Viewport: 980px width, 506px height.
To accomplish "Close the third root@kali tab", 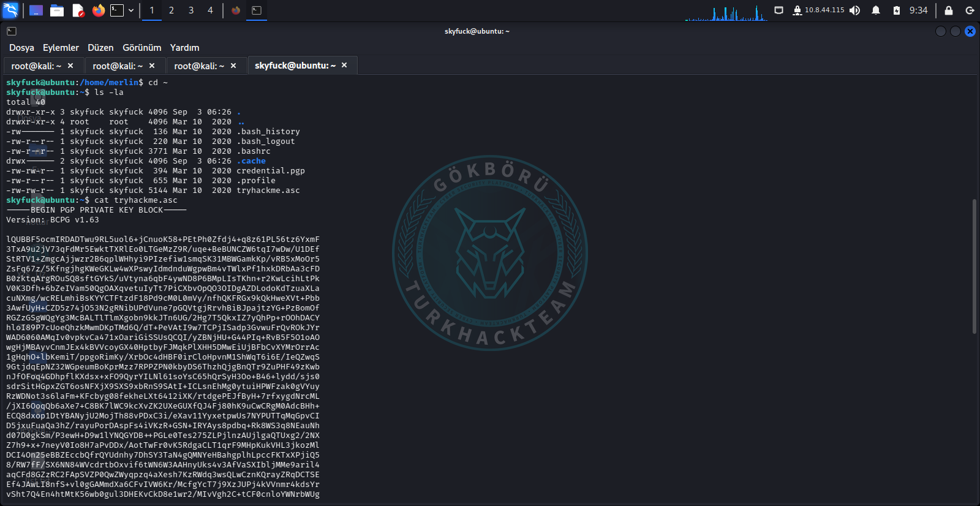I will tap(233, 66).
